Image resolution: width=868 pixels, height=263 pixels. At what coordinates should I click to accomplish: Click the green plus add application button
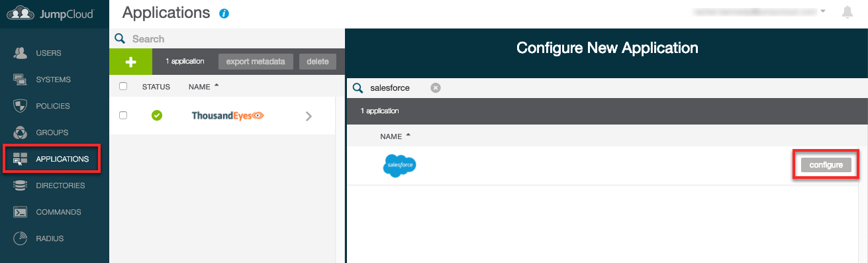point(130,62)
